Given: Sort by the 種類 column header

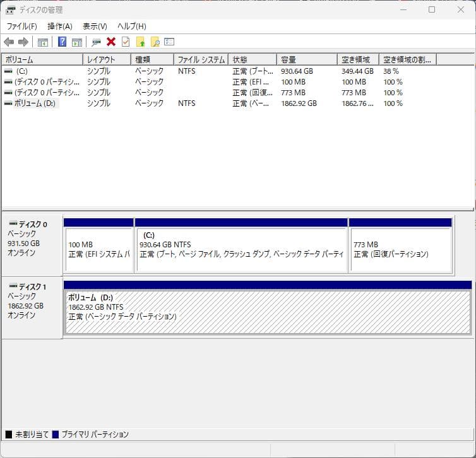Looking at the screenshot, I should coord(152,59).
